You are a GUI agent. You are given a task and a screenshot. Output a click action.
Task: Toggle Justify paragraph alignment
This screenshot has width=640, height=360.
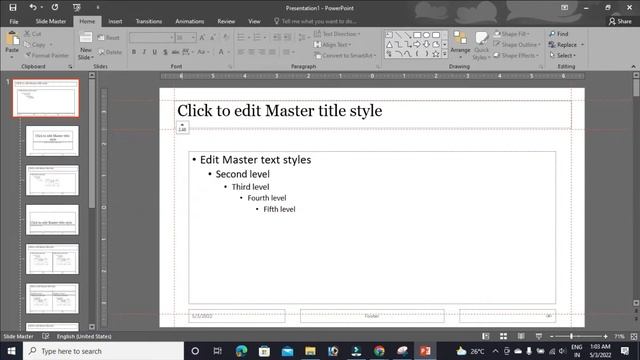[x=272, y=52]
